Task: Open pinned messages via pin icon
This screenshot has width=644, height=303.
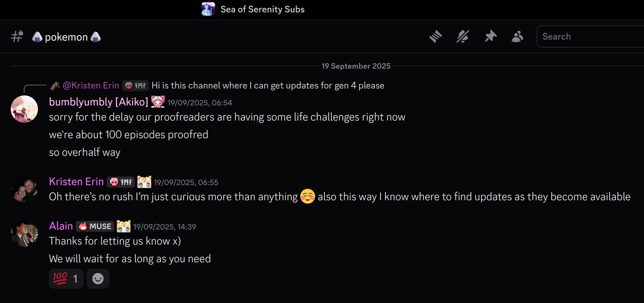Action: pyautogui.click(x=490, y=36)
